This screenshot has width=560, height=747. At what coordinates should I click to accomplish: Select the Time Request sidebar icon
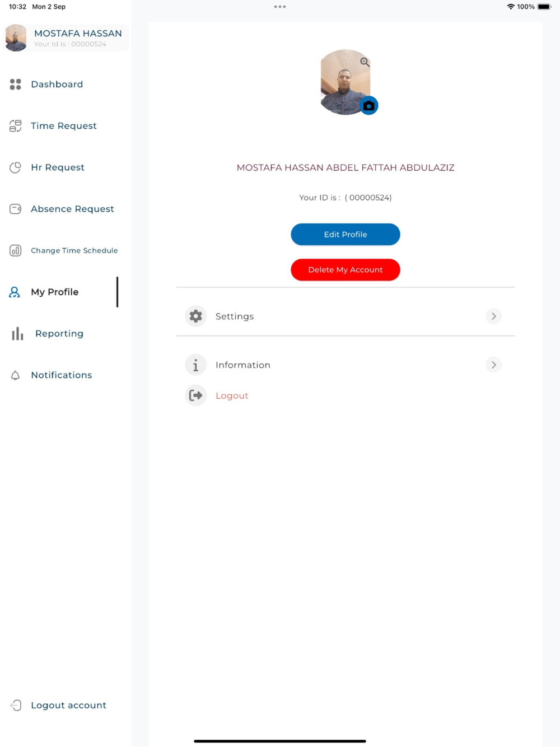(x=16, y=125)
